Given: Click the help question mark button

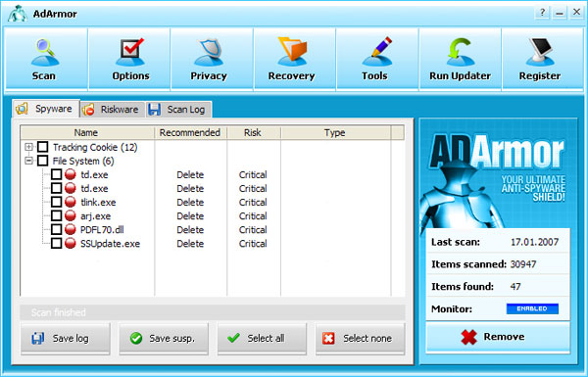Looking at the screenshot, I should point(542,13).
